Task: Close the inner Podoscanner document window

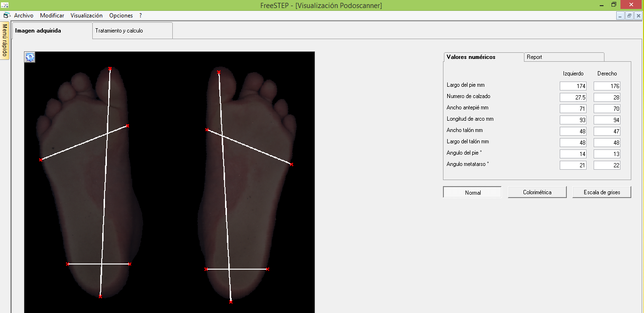Action: coord(638,16)
